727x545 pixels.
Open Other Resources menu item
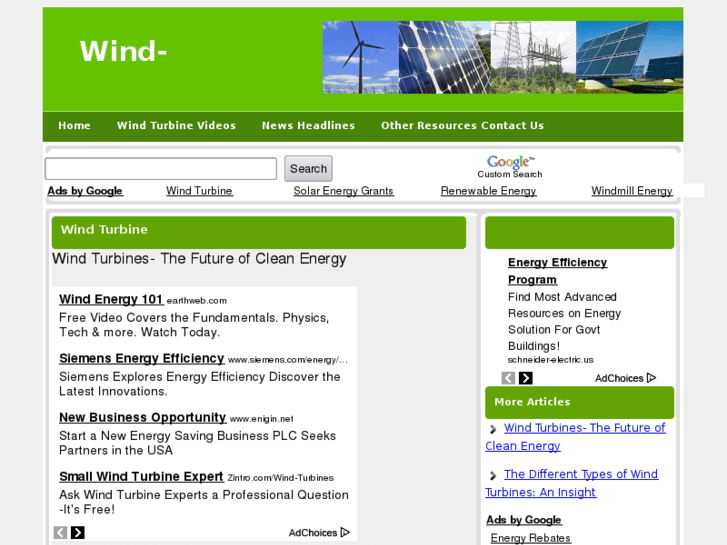[428, 125]
